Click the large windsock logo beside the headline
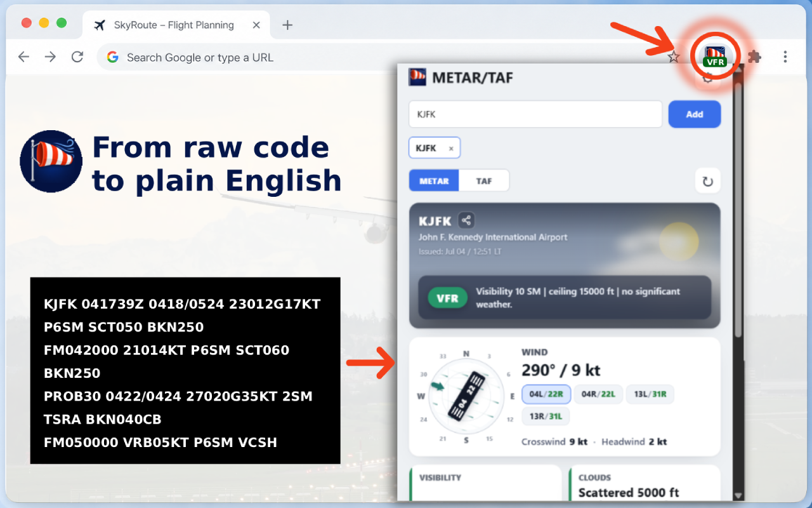 coord(51,161)
